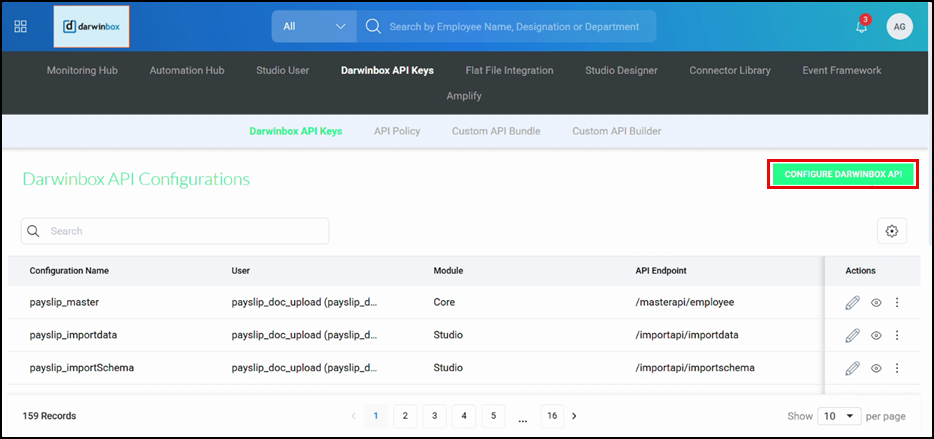Open the per page count dropdown
The image size is (934, 439).
click(x=838, y=415)
